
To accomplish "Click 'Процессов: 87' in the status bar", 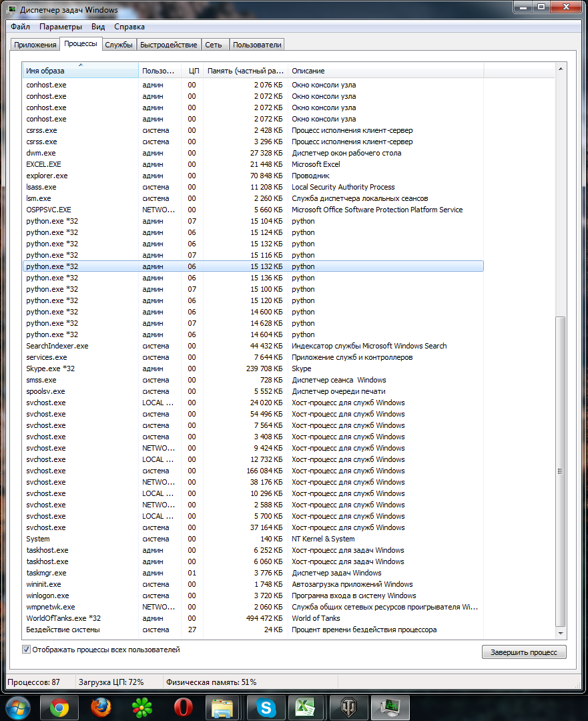I will tap(33, 682).
